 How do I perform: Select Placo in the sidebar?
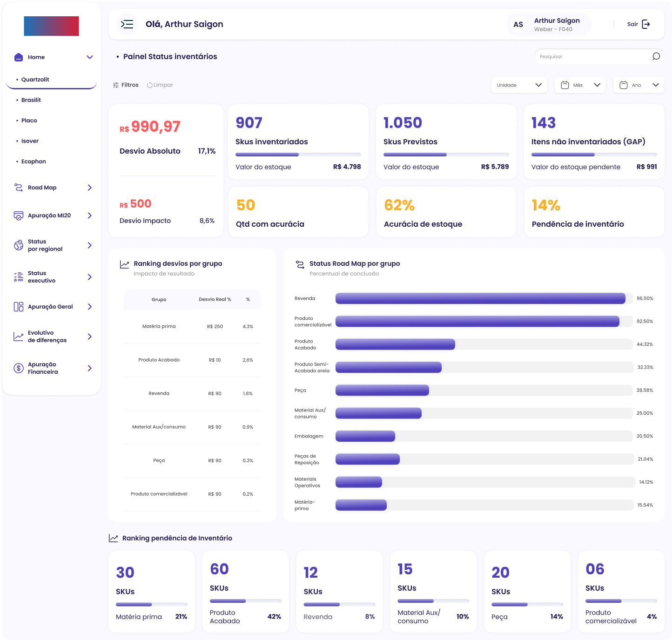click(x=29, y=121)
